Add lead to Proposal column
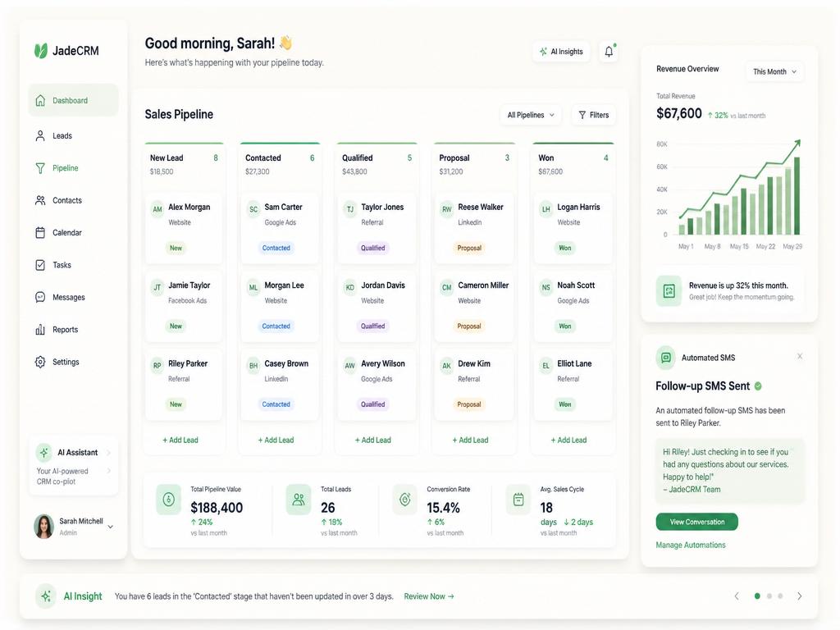This screenshot has height=630, width=840. coord(470,440)
